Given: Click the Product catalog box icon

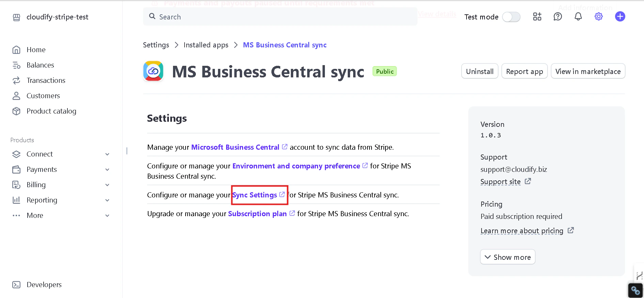Looking at the screenshot, I should 16,111.
